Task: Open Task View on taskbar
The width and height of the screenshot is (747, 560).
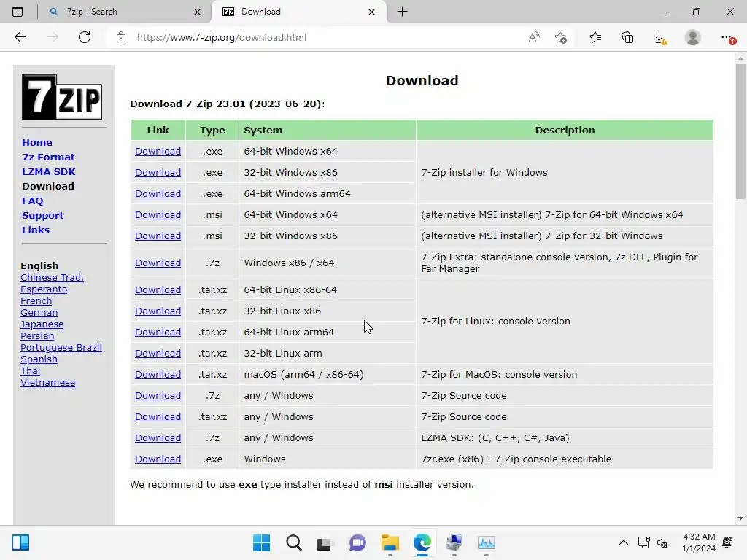Action: click(x=324, y=542)
